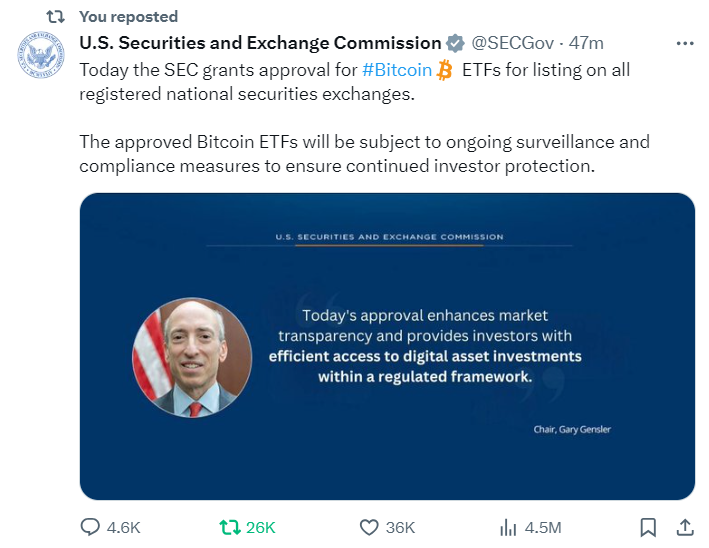Bookmark this SEC post

pyautogui.click(x=648, y=527)
